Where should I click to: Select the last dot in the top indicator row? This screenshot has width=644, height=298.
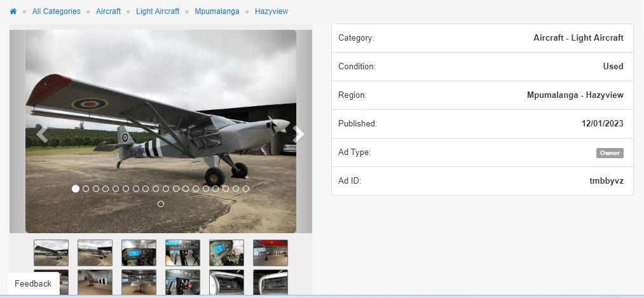(246, 189)
